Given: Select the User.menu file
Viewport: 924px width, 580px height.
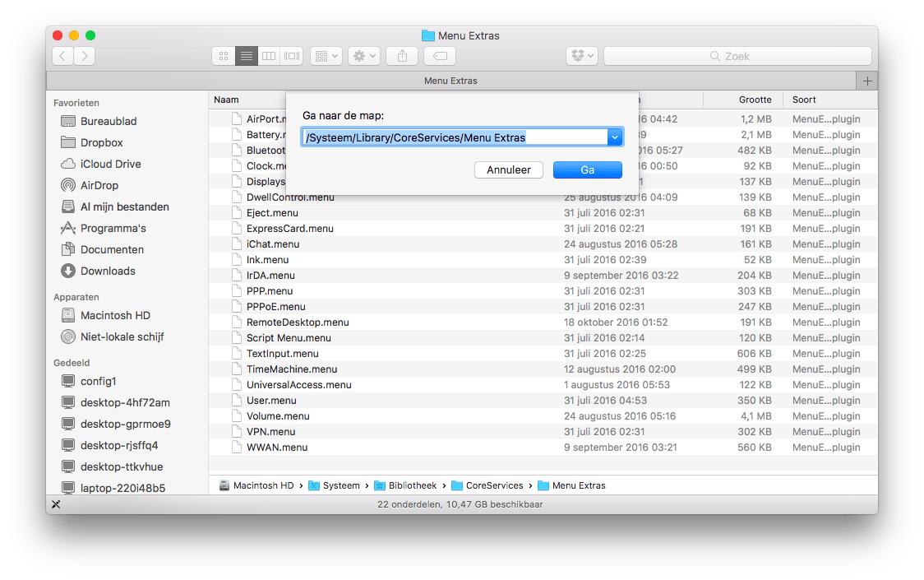Looking at the screenshot, I should [x=271, y=401].
